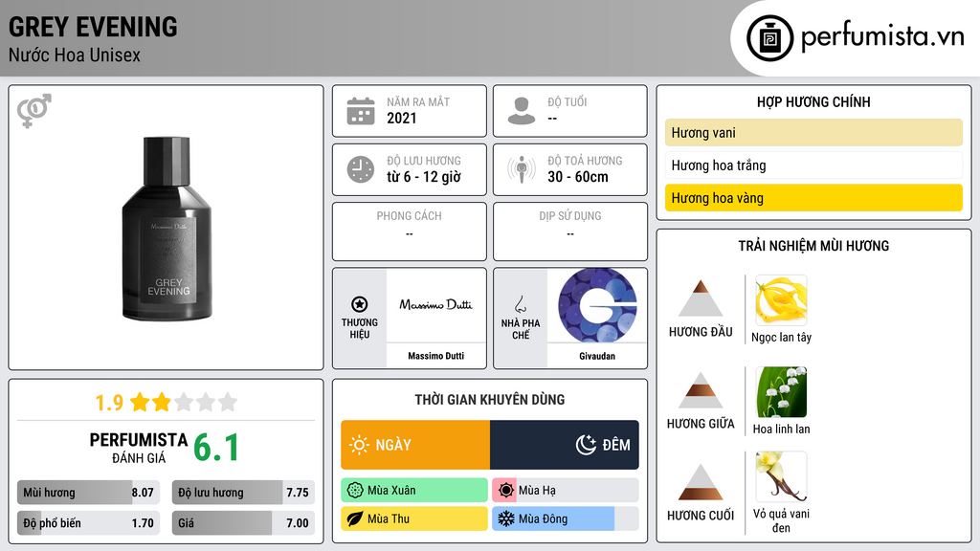The image size is (980, 551).
Task: Click the Phong cách style box
Action: tap(410, 231)
